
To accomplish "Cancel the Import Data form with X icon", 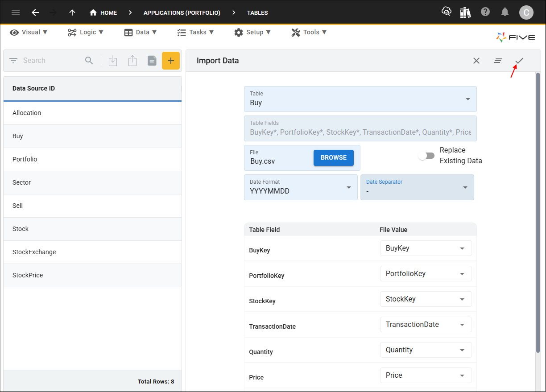I will [x=476, y=61].
